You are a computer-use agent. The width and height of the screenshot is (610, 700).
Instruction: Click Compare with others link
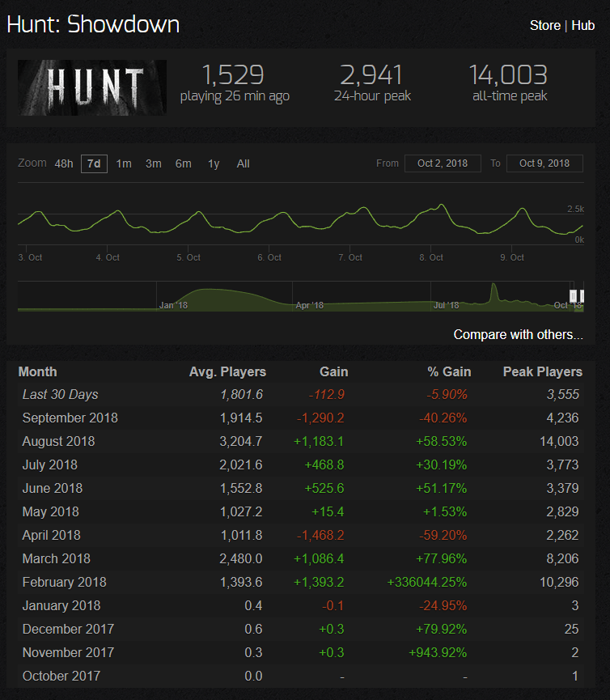pos(518,334)
